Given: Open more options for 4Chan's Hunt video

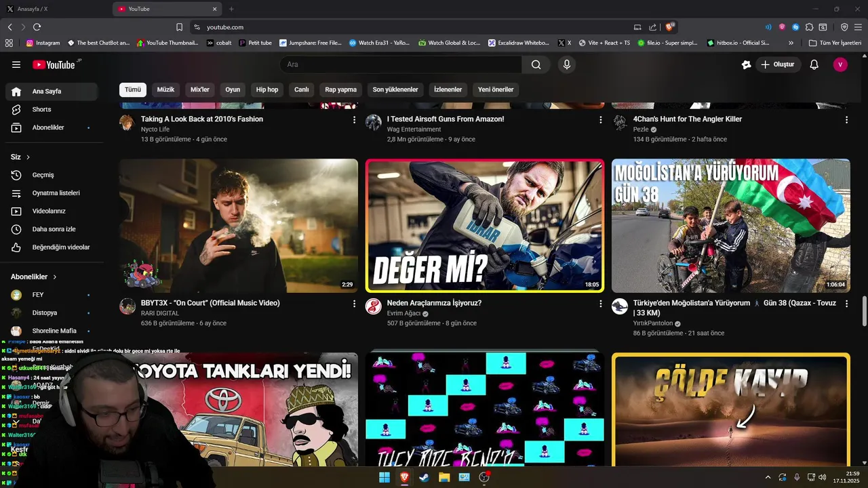Looking at the screenshot, I should pyautogui.click(x=846, y=120).
